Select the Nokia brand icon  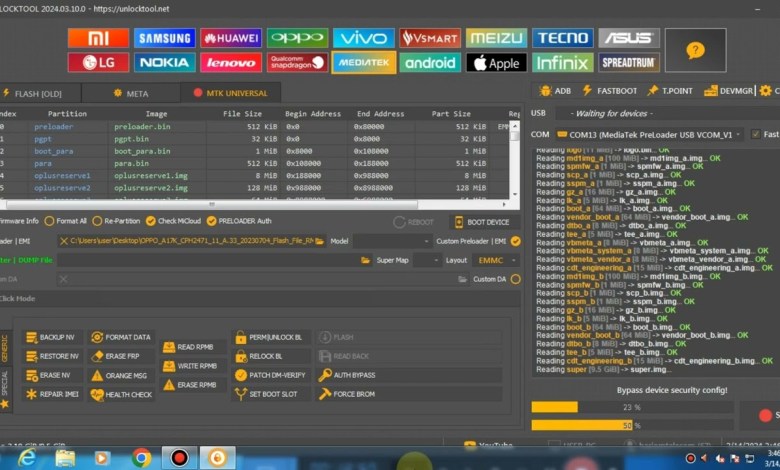[x=165, y=63]
